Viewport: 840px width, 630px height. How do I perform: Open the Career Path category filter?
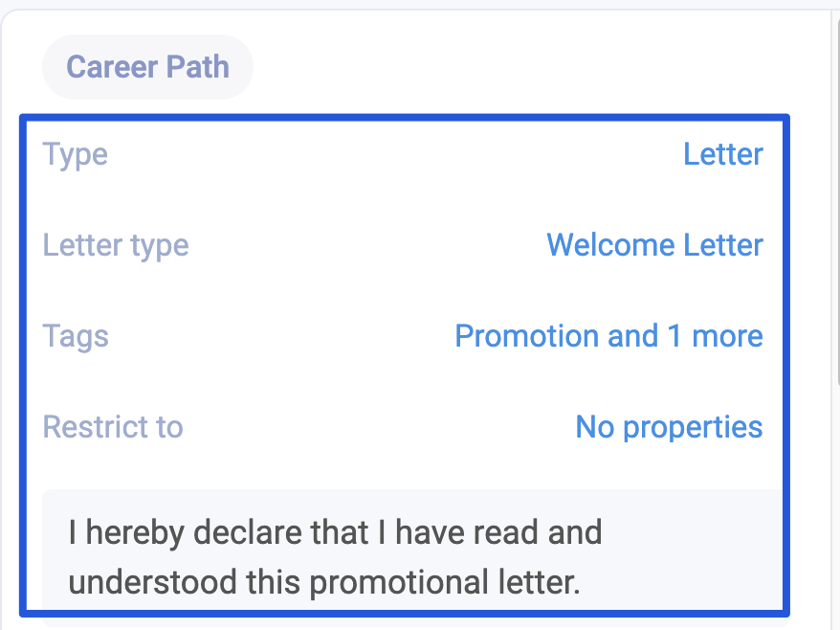[x=147, y=66]
